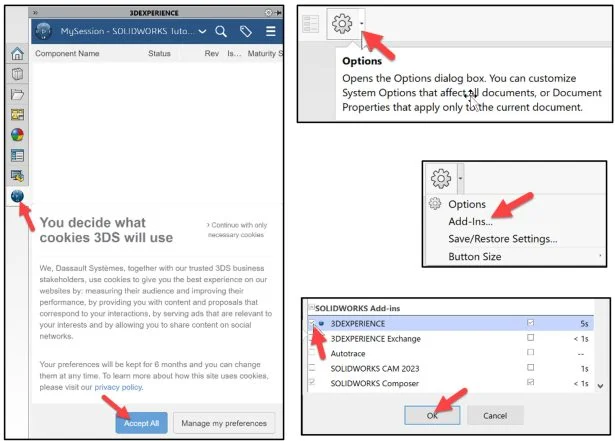Choose Save/Restore Settings... from the menu

[x=502, y=239]
